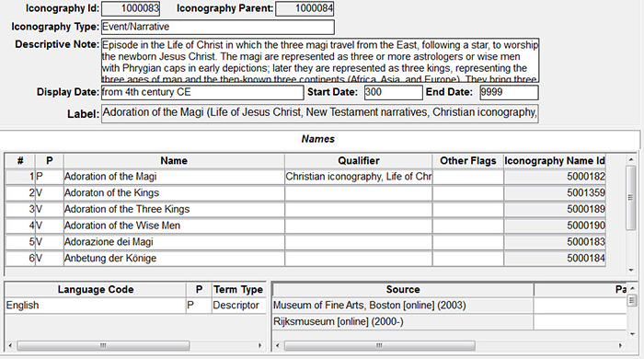Click the Iconography Type field Event/Narrative
This screenshot has height=359, width=644.
pos(218,27)
